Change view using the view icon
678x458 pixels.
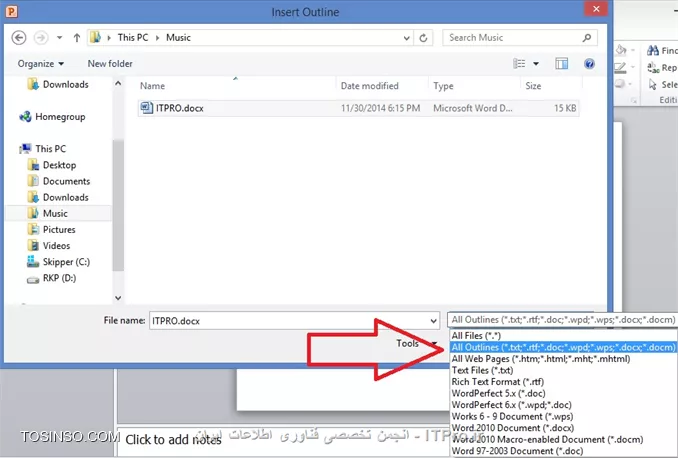tap(519, 64)
